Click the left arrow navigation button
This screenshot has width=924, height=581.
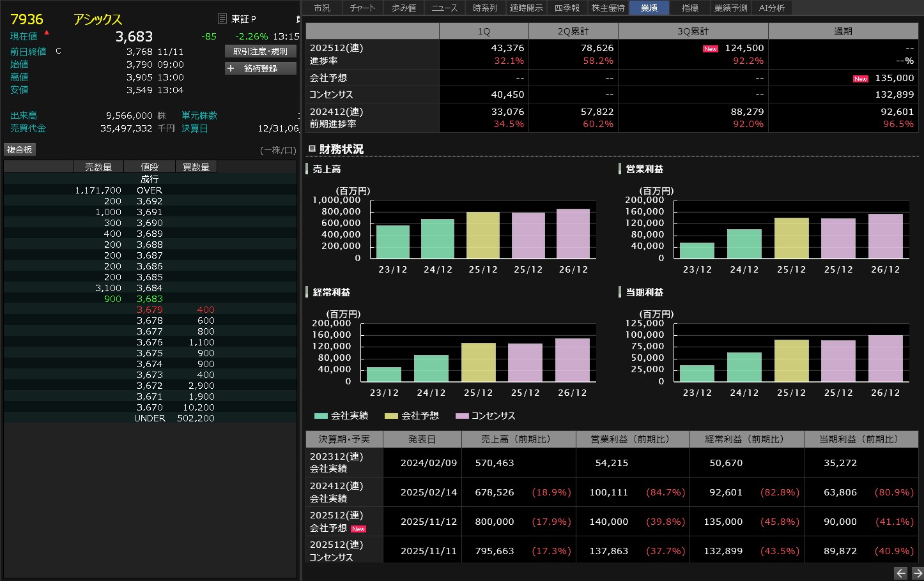click(x=900, y=573)
